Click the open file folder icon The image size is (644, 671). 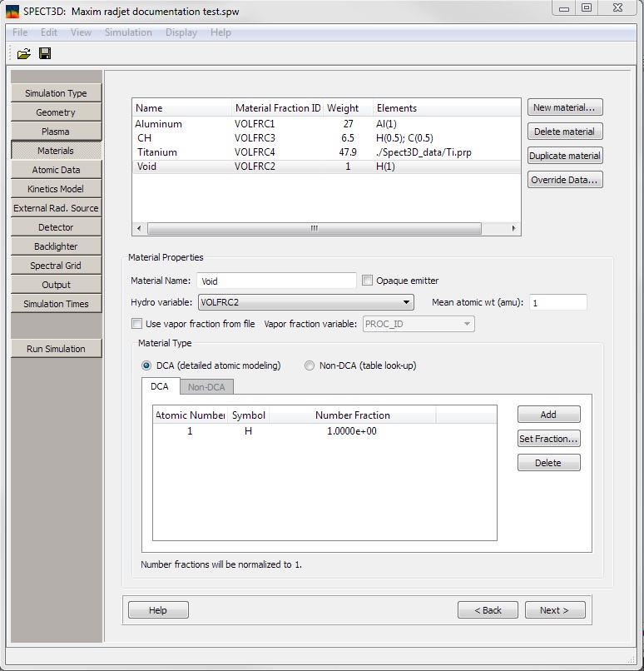(23, 53)
